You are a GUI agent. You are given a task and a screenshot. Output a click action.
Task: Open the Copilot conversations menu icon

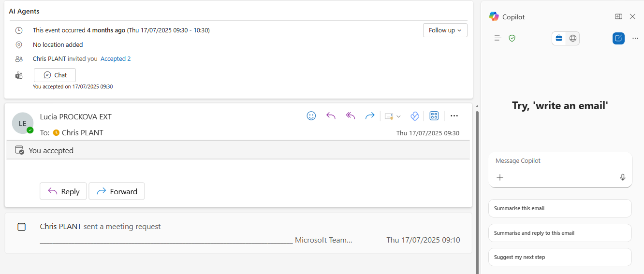[498, 38]
